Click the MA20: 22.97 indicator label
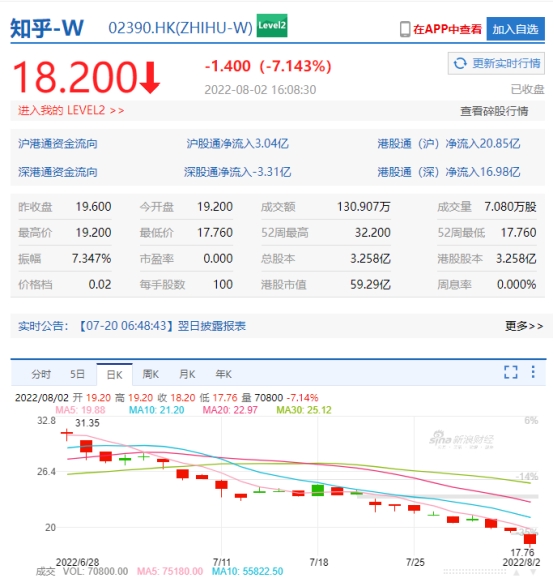The image size is (554, 578). click(230, 410)
